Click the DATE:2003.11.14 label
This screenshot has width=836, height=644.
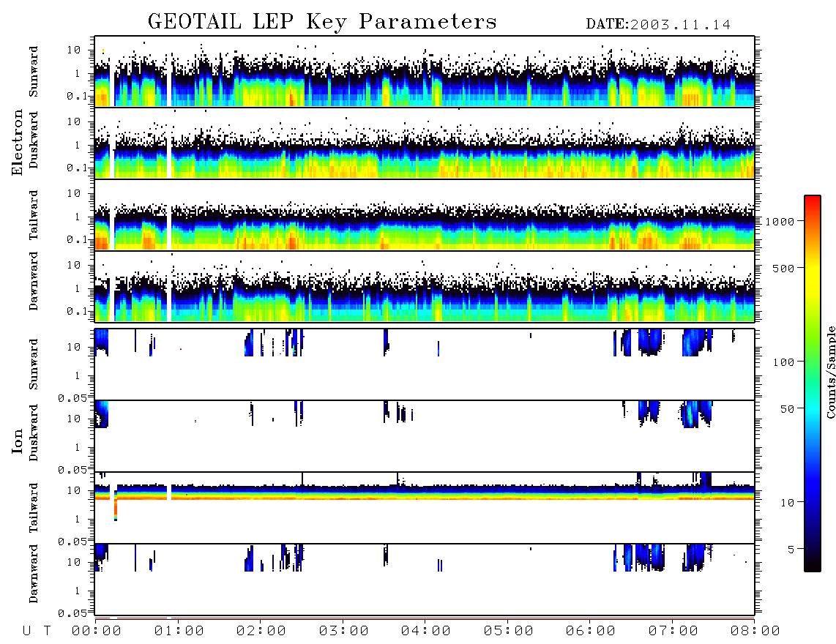(x=658, y=24)
